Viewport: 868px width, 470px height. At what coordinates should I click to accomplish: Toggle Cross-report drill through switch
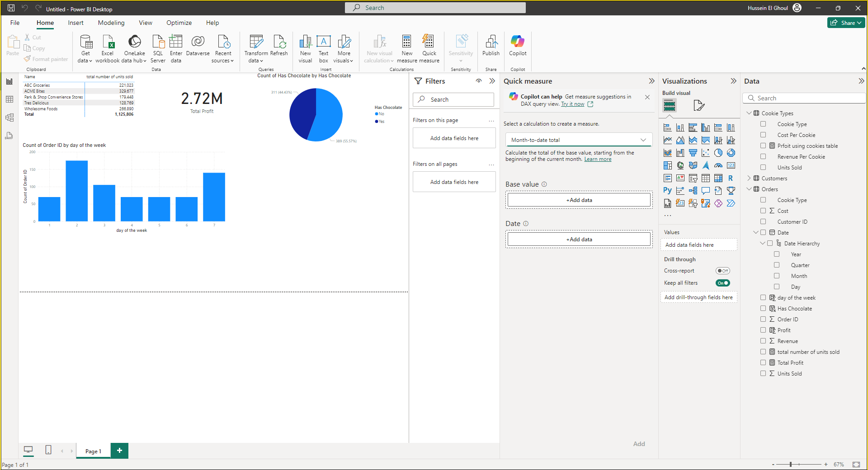click(723, 271)
